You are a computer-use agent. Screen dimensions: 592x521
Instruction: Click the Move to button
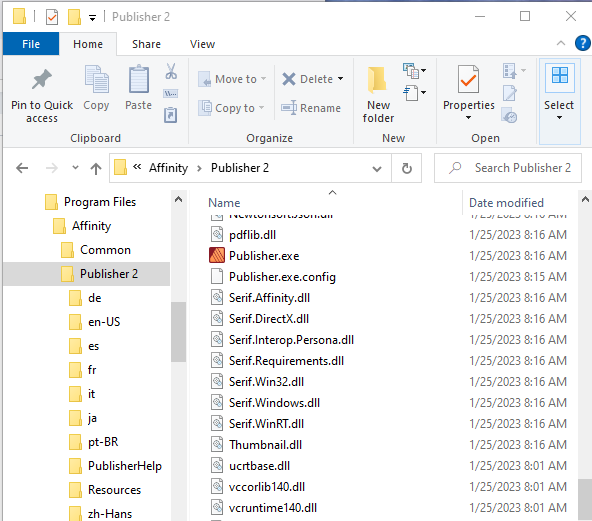click(x=232, y=79)
